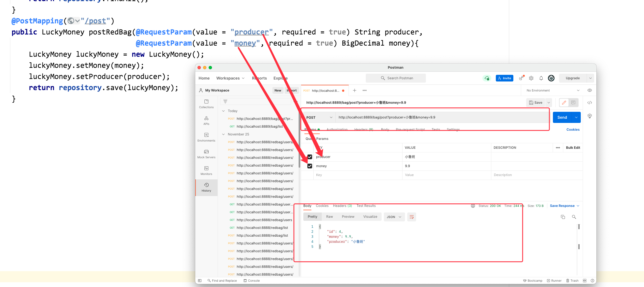Open the settings gear in Postman header

click(531, 78)
